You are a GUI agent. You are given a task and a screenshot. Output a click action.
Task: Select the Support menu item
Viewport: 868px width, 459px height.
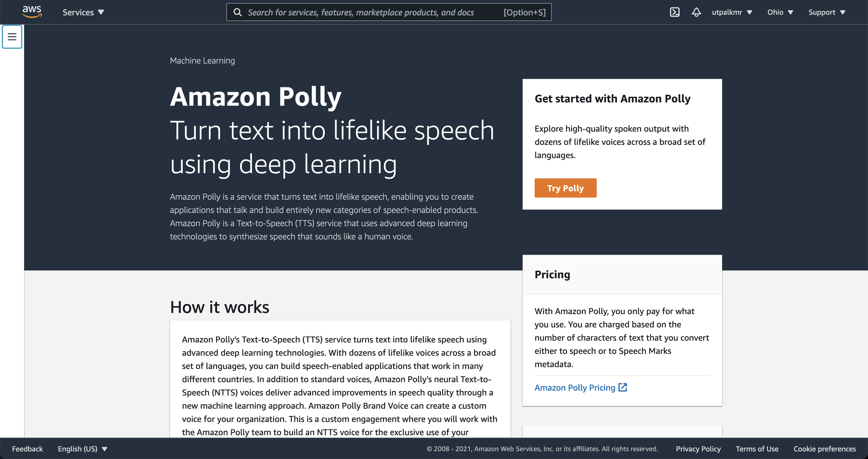click(827, 12)
